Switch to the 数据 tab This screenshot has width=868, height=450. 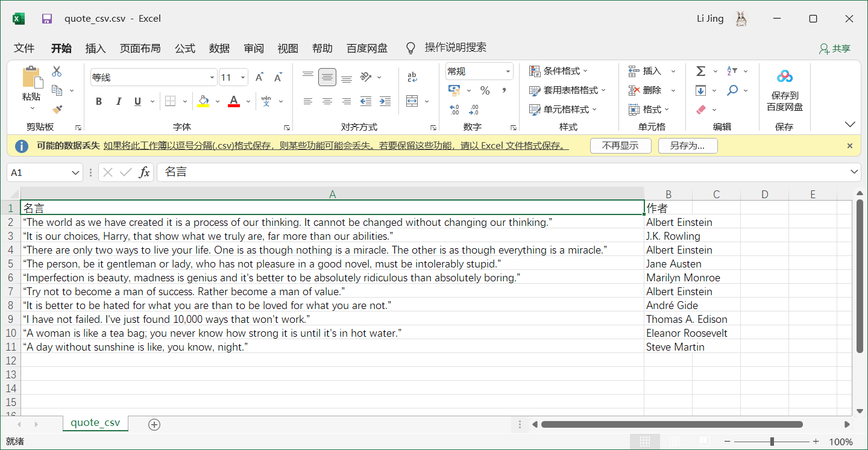pos(219,48)
